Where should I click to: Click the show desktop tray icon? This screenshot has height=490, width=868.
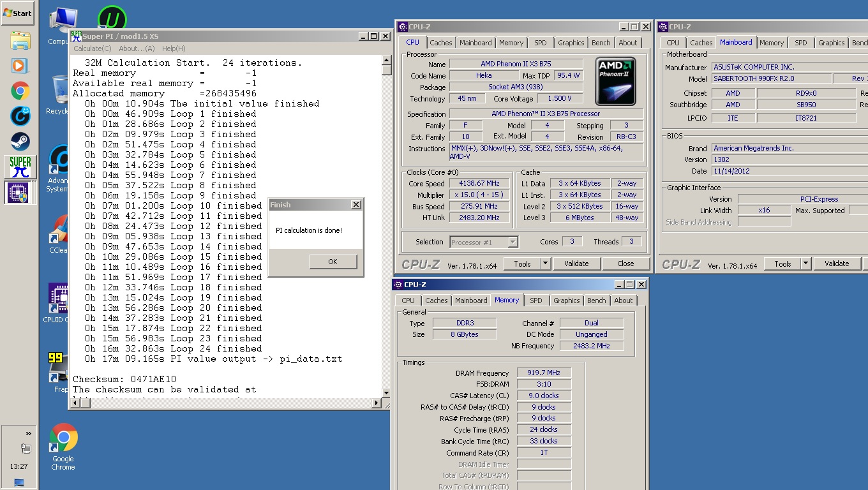(x=19, y=482)
